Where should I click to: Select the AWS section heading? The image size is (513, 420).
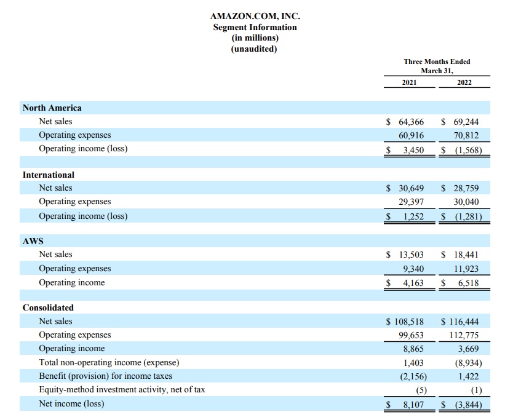pos(33,241)
